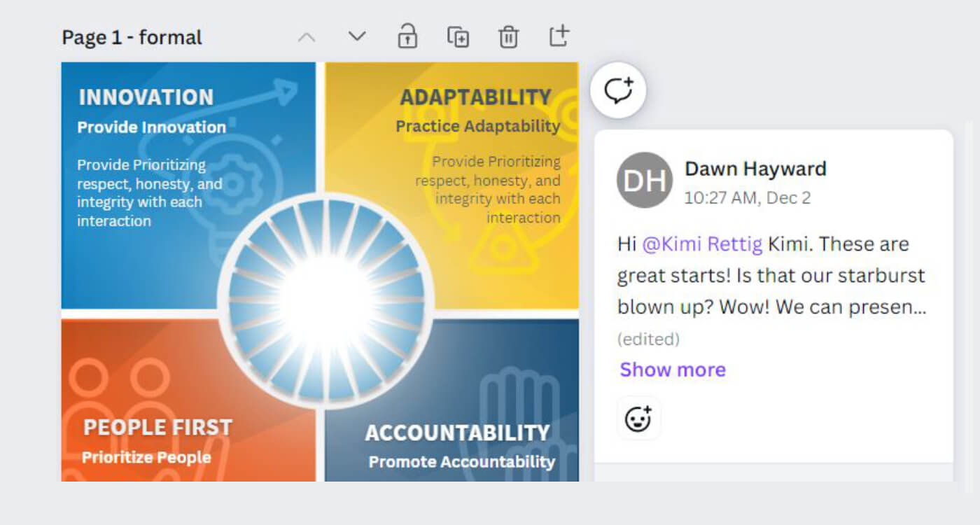
Task: Expand the comment with Show more
Action: click(672, 370)
